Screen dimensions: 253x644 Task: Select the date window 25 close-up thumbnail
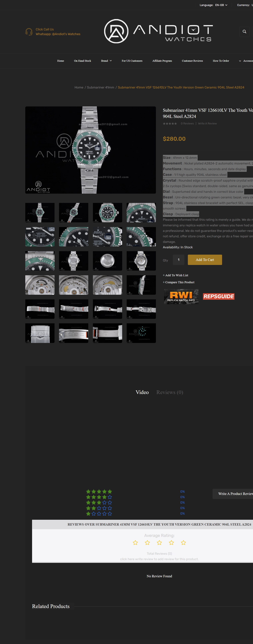click(107, 237)
